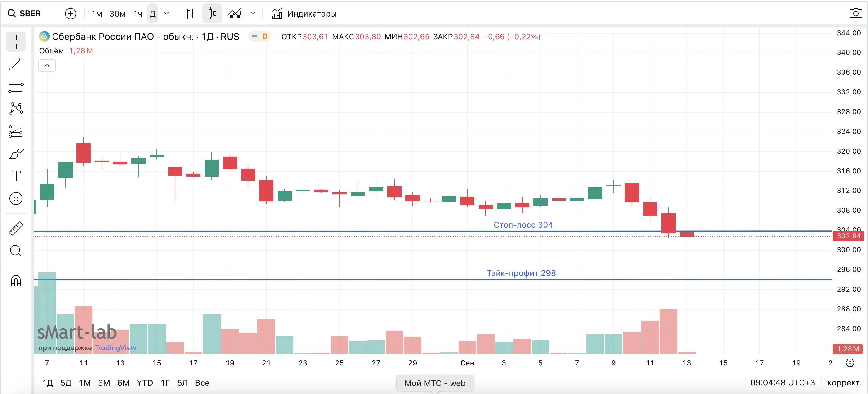Screen dimensions: 868x394
Task: Select the trend line tool
Action: pyautogui.click(x=16, y=64)
